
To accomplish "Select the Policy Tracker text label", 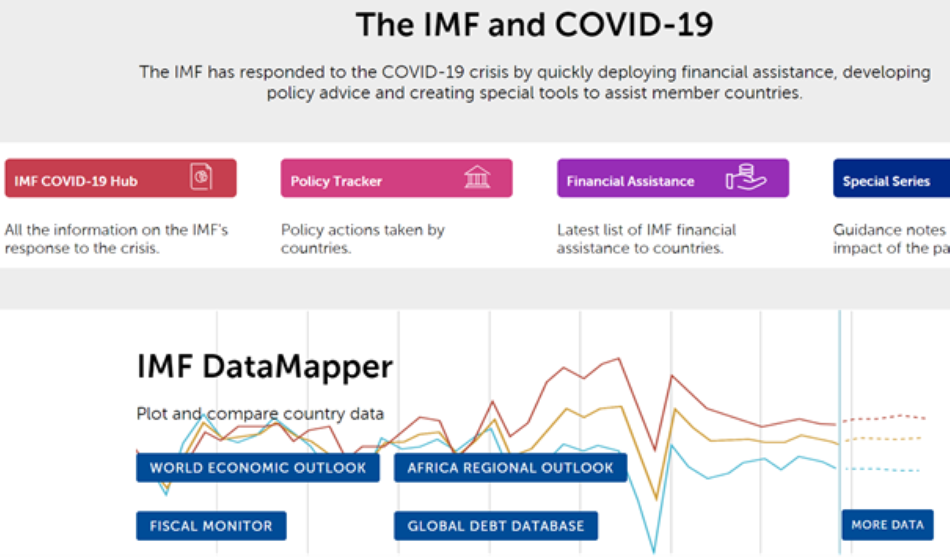I will [x=336, y=181].
